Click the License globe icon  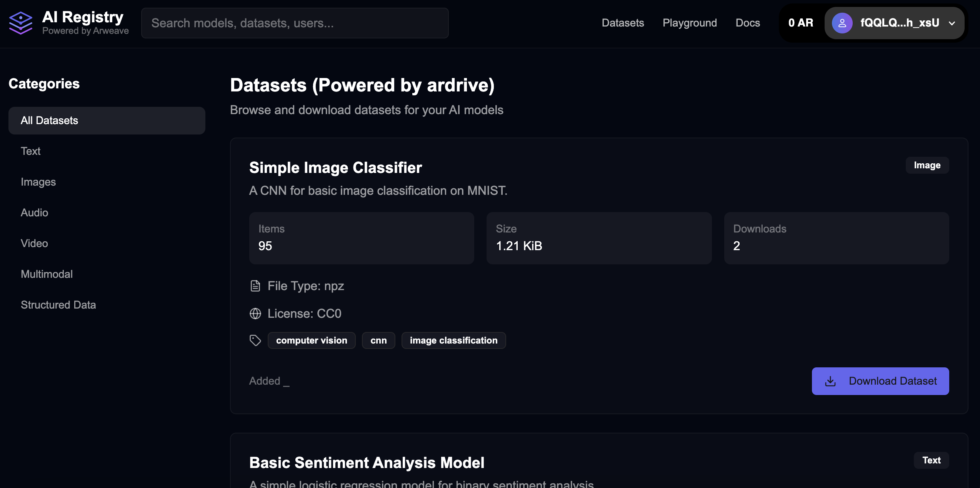tap(255, 314)
